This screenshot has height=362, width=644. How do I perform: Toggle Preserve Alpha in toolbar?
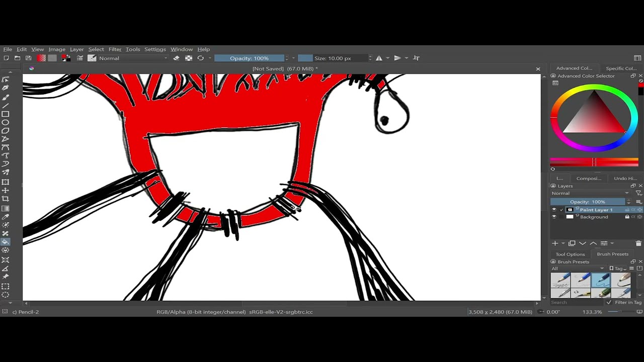pos(188,58)
